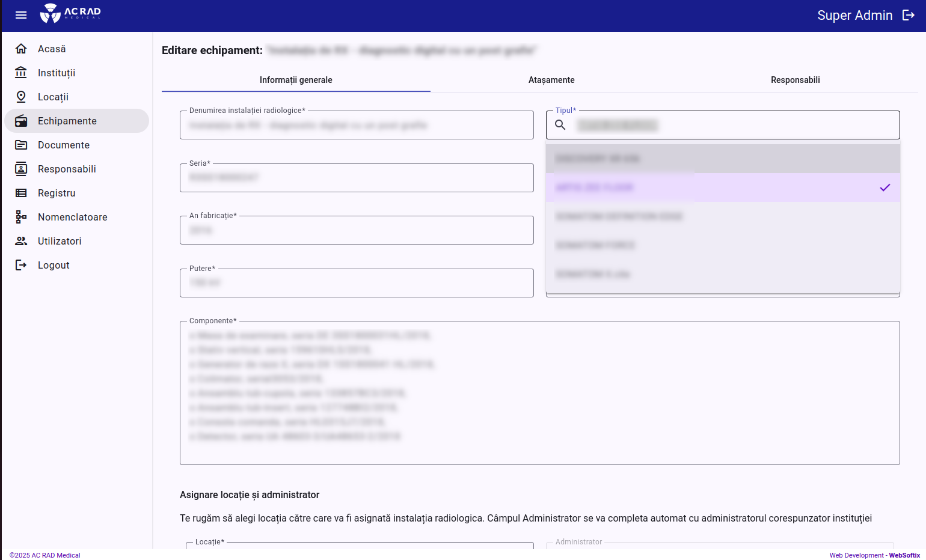Go to Registru in the sidebar
Image resolution: width=926 pixels, height=560 pixels.
point(57,193)
